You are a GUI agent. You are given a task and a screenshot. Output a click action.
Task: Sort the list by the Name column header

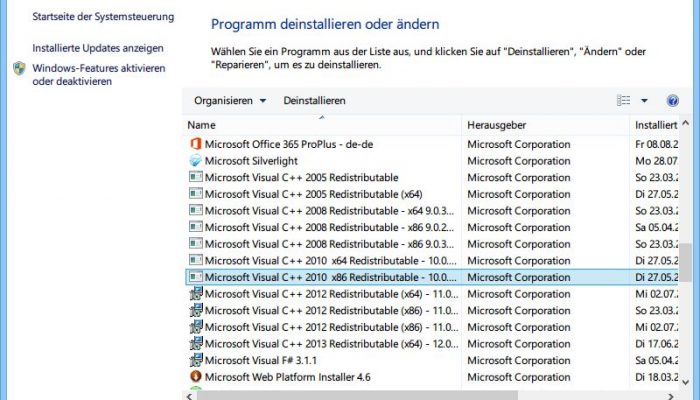coord(322,125)
